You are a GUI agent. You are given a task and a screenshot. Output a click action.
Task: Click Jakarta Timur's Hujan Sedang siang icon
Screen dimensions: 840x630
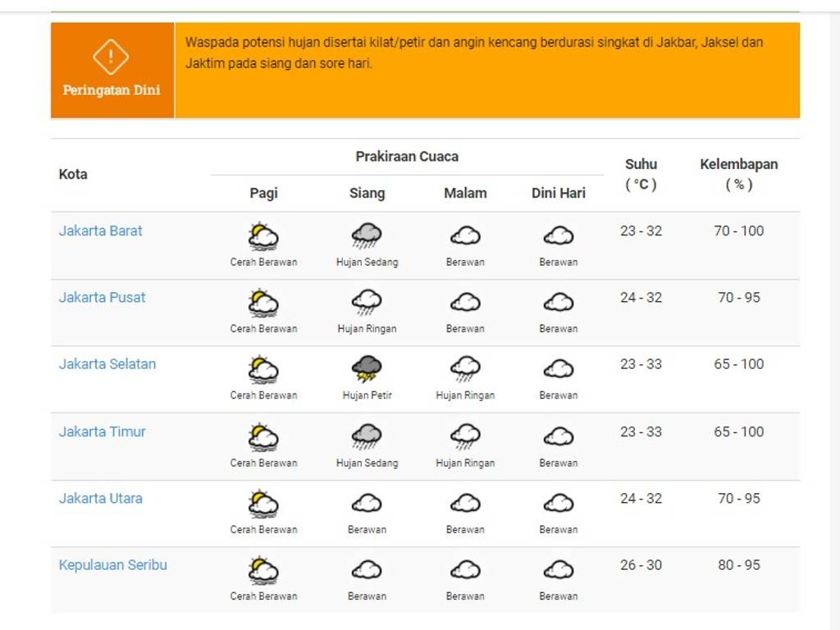point(367,436)
